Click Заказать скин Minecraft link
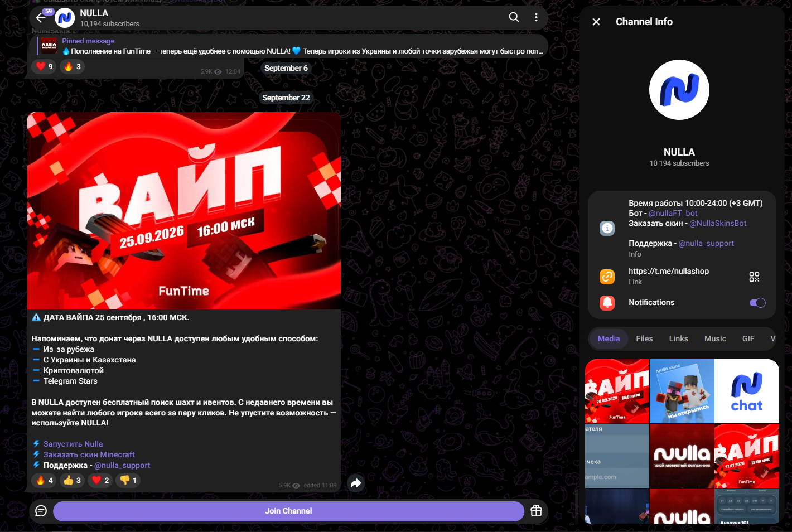 tap(89, 454)
